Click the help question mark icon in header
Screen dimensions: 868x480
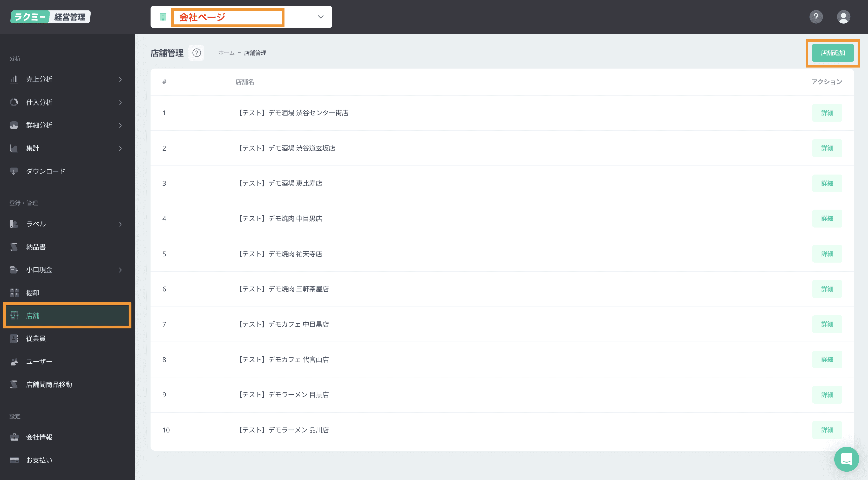click(816, 17)
